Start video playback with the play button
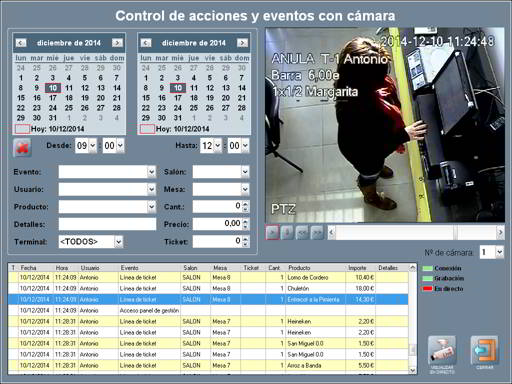Screen dimensions: 512x384 click(x=272, y=232)
